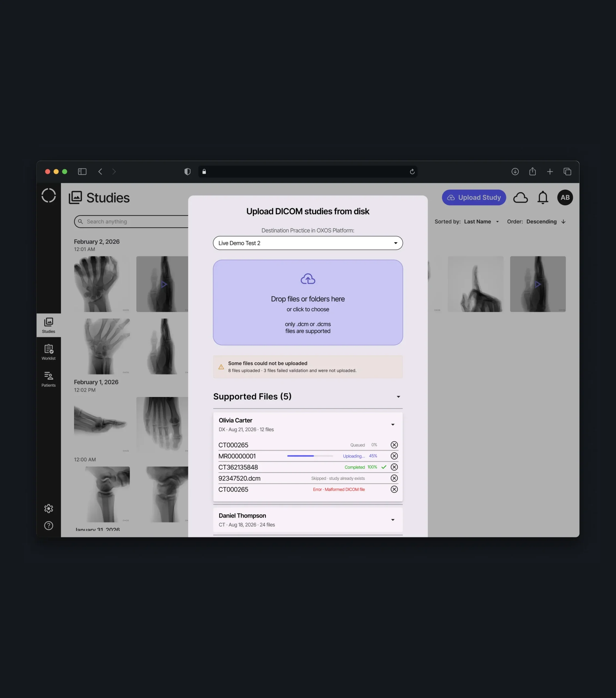Viewport: 616px width, 698px height.
Task: Open the settings gear in sidebar
Action: 48,509
